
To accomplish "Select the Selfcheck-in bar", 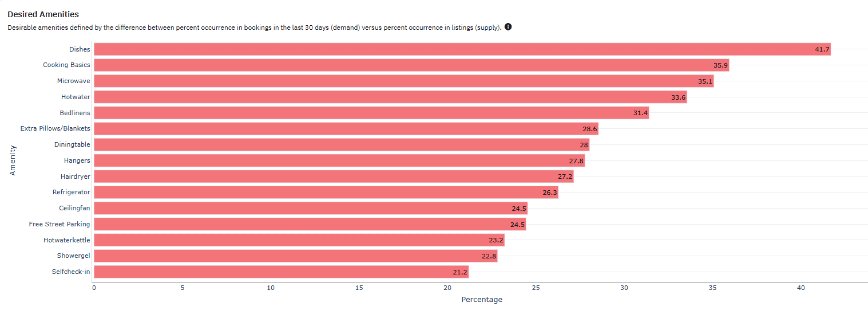I will (282, 272).
